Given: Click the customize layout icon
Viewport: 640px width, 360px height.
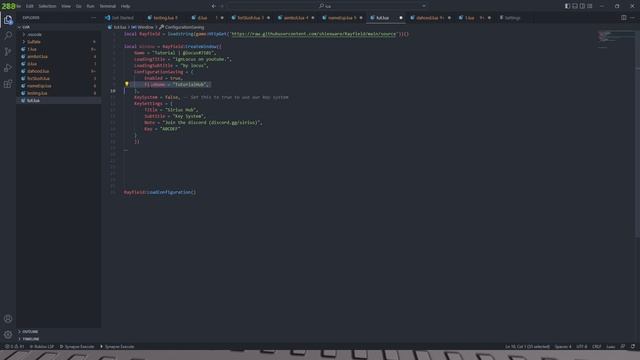Looking at the screenshot, I should point(589,6).
